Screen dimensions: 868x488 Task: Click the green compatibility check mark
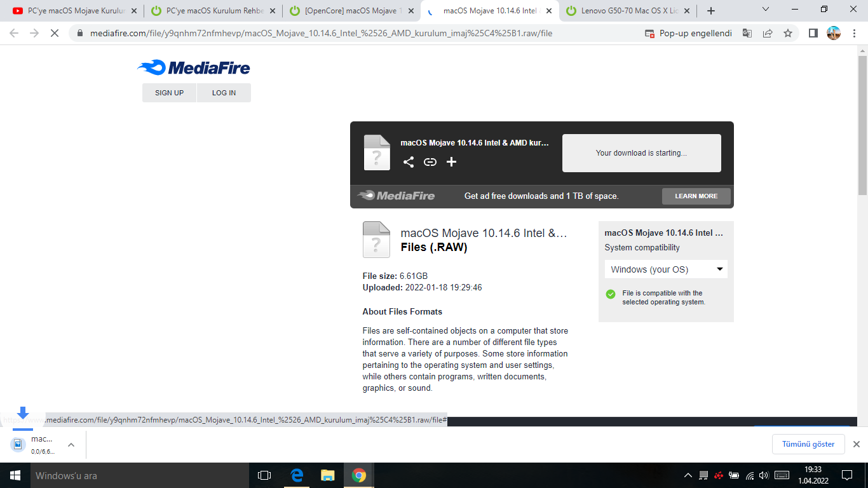[x=611, y=294]
